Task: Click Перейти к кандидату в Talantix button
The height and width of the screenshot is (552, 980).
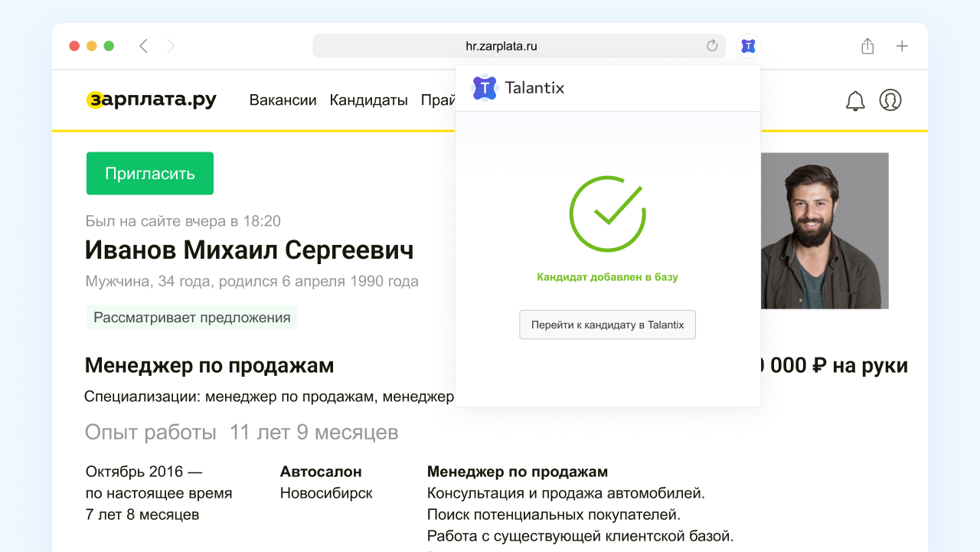Action: point(607,325)
